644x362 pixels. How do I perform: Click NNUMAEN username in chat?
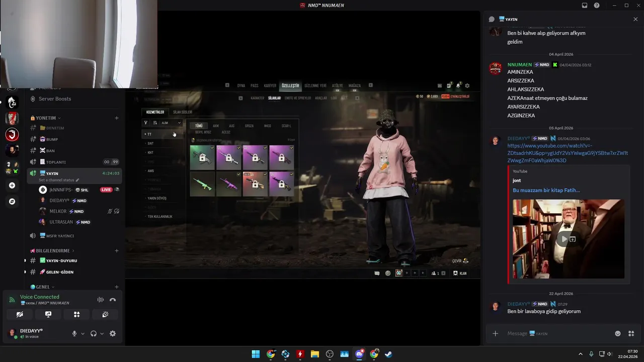pos(519,64)
